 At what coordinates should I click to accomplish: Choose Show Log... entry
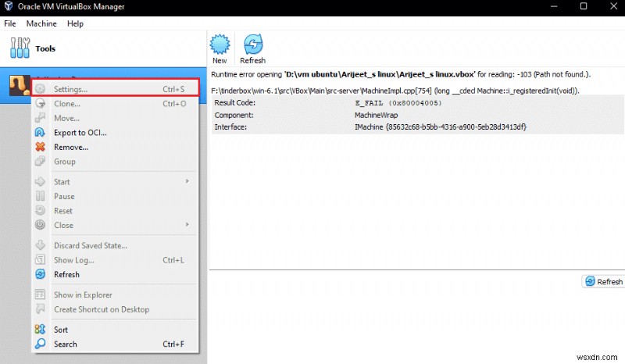pos(115,260)
